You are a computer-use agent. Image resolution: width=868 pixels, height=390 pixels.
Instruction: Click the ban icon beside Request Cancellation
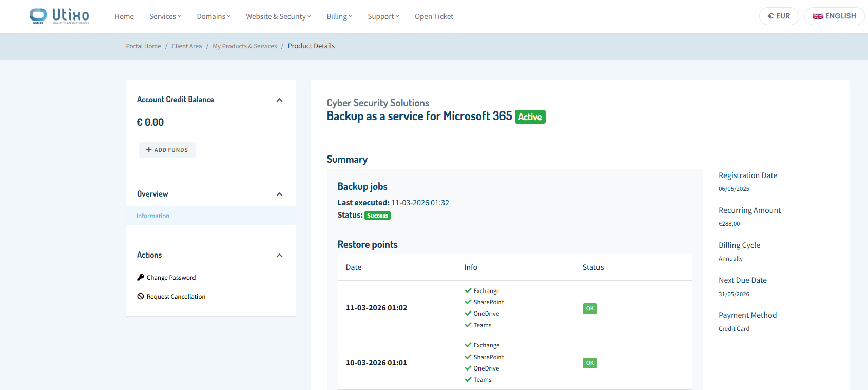140,296
